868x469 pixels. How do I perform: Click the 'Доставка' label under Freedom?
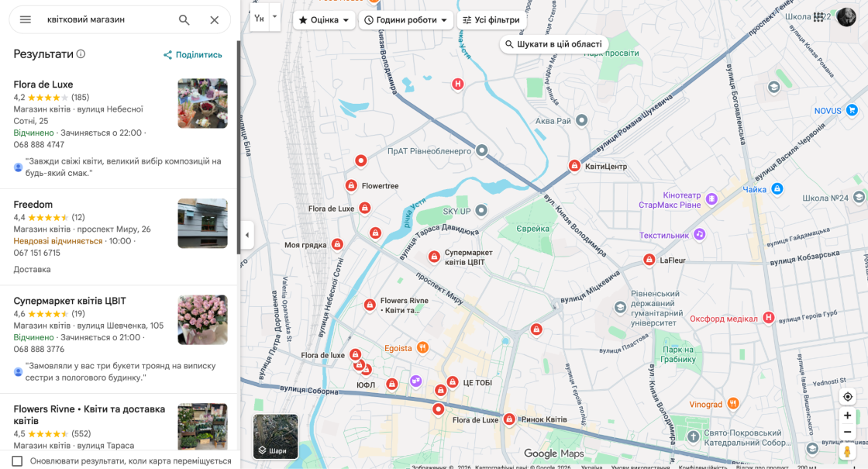click(x=32, y=270)
